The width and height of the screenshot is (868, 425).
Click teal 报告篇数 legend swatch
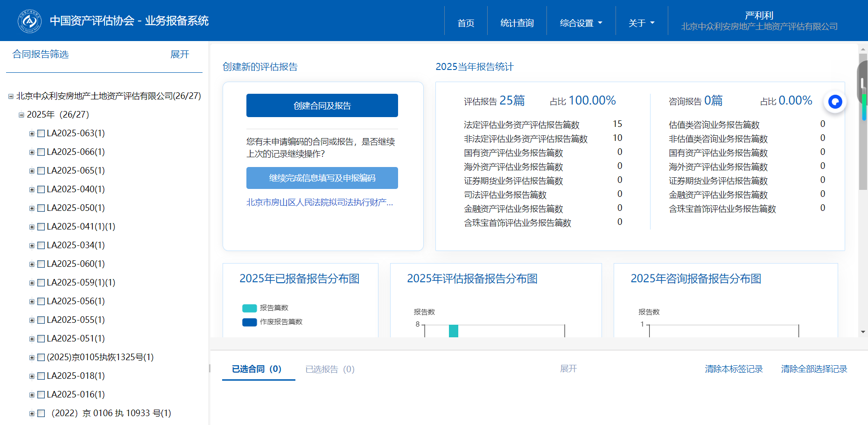tap(249, 308)
